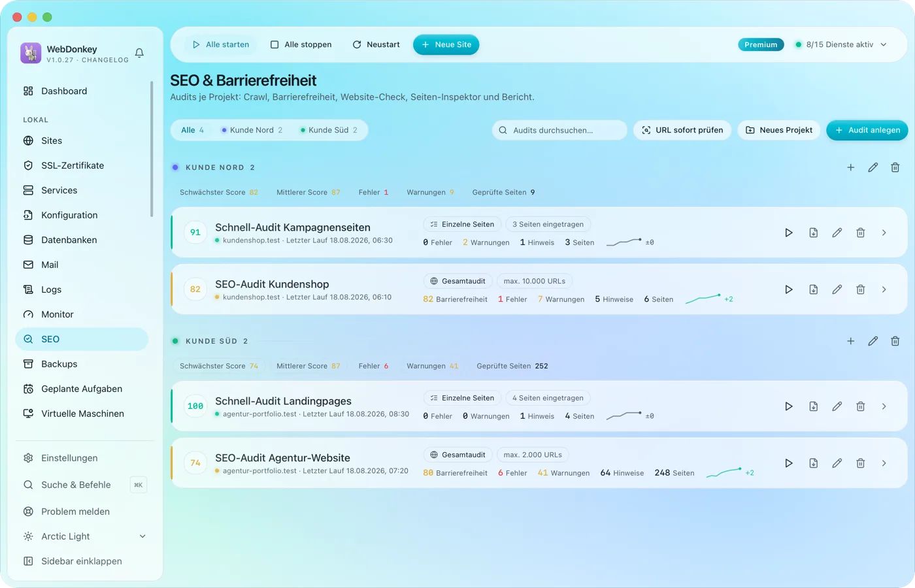This screenshot has height=588, width=915.
Task: Expand details of SEO-Audit Kundenshop
Action: pos(884,289)
